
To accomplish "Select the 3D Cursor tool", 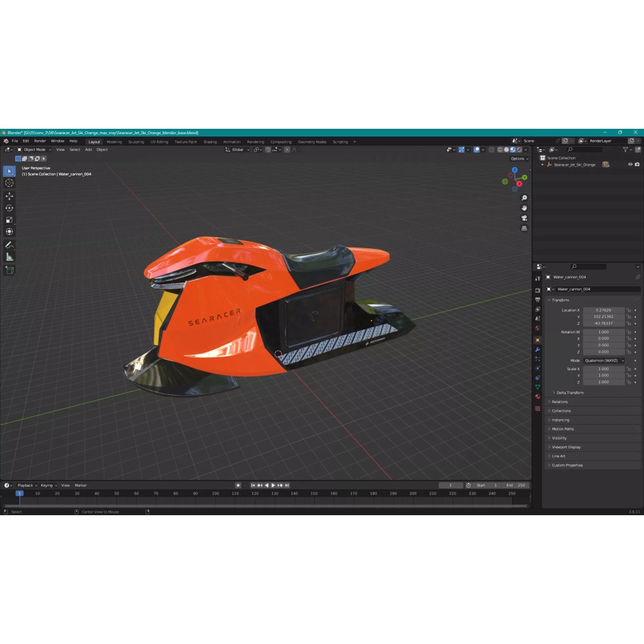I will pos(10,183).
